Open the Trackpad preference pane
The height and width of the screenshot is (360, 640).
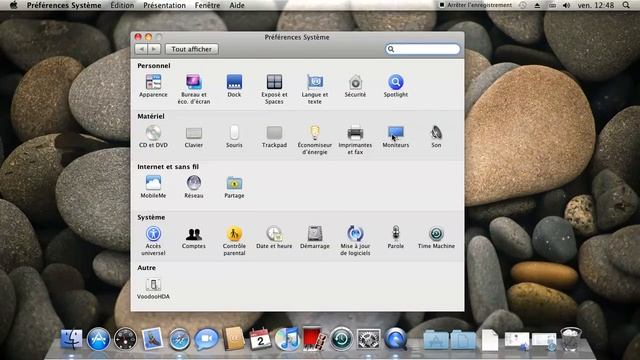(274, 137)
